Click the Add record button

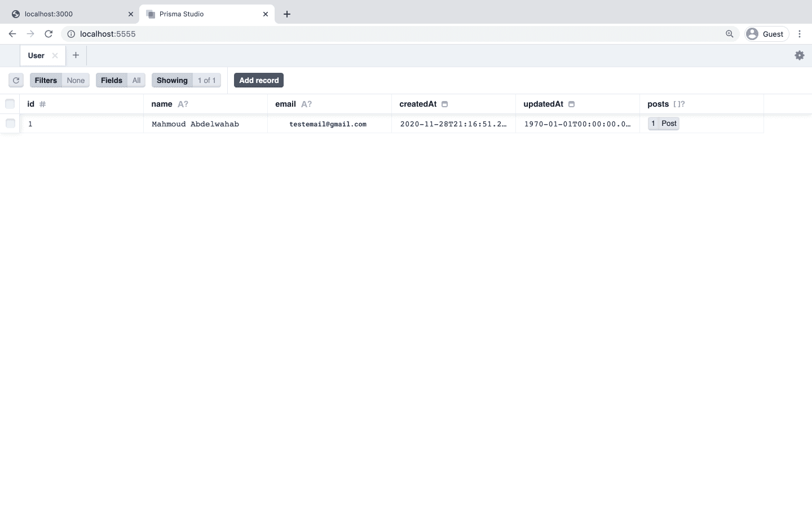pyautogui.click(x=258, y=80)
